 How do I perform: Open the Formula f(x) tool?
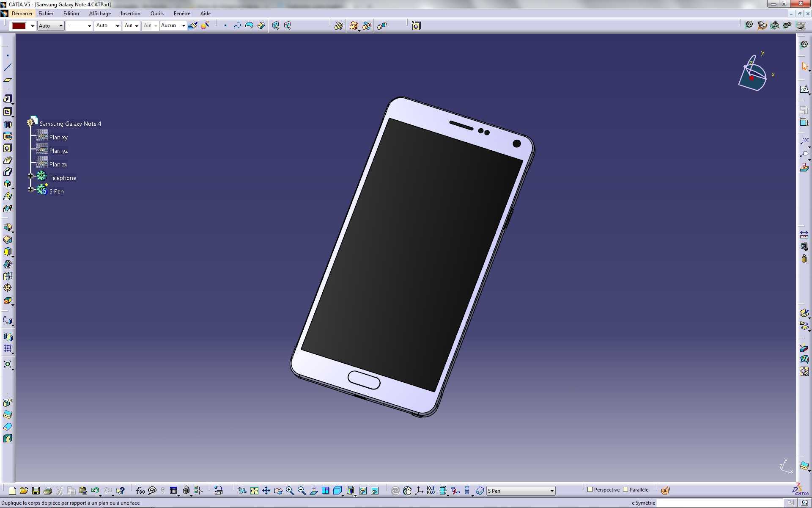[140, 491]
